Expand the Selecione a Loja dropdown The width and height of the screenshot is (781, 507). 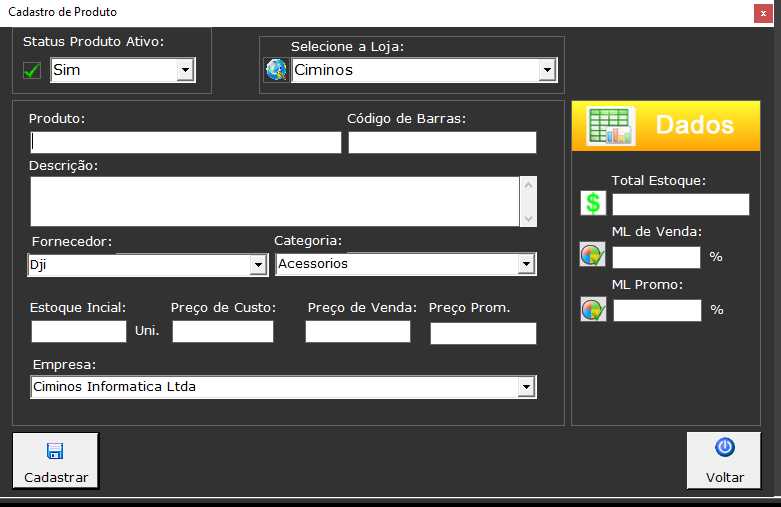point(547,70)
